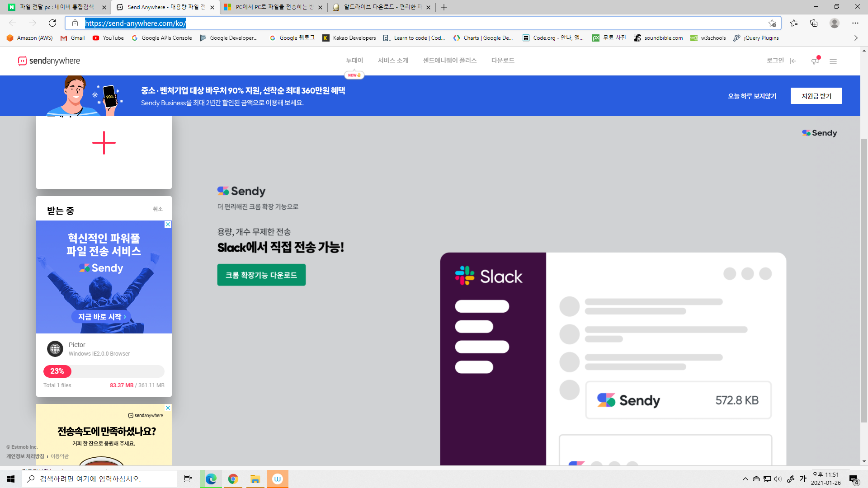Open browser settings ellipsis menu
Viewport: 868px width, 488px height.
tap(855, 23)
